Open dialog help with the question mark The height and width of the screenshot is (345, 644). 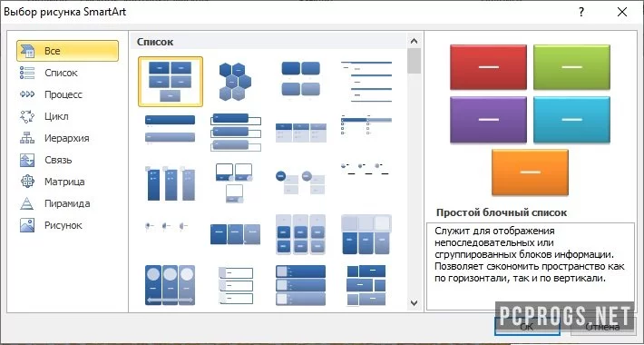click(x=581, y=12)
